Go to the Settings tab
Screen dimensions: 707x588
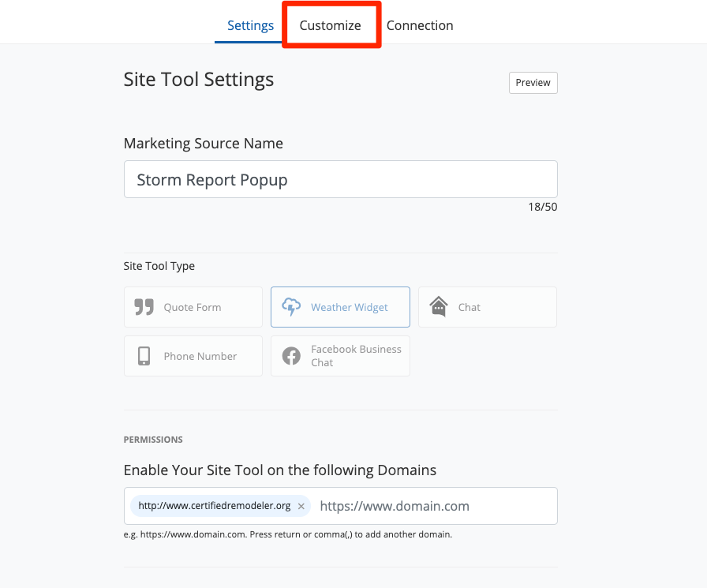coord(250,25)
